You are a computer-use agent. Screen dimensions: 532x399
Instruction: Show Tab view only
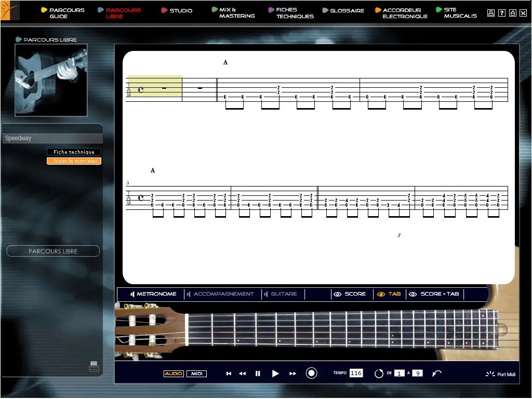click(389, 294)
